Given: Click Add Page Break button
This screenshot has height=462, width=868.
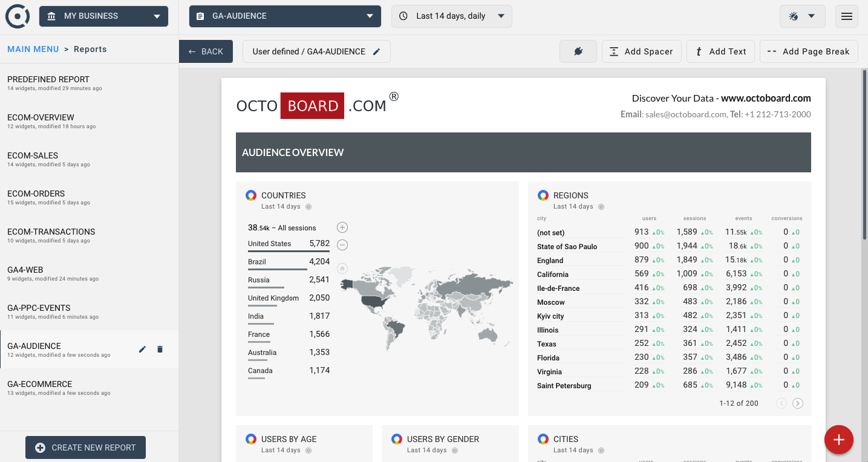Looking at the screenshot, I should [x=809, y=51].
